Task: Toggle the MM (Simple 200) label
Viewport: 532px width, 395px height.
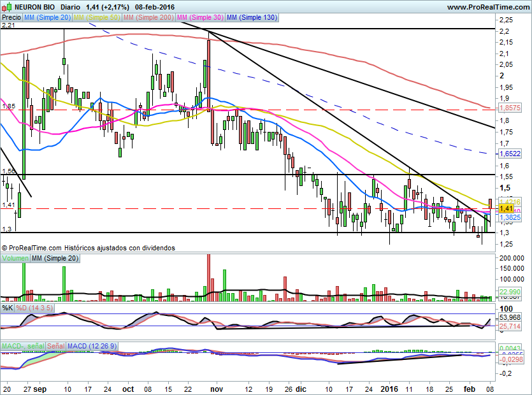Action: 149,18
